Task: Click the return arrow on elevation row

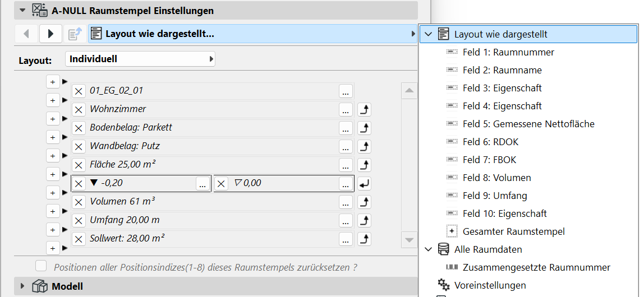Action: pos(365,183)
